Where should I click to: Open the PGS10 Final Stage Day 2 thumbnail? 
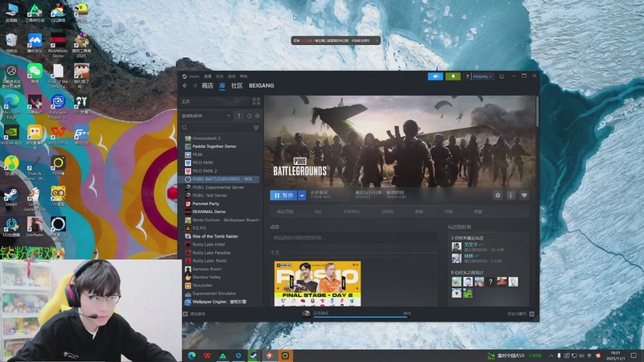(317, 284)
